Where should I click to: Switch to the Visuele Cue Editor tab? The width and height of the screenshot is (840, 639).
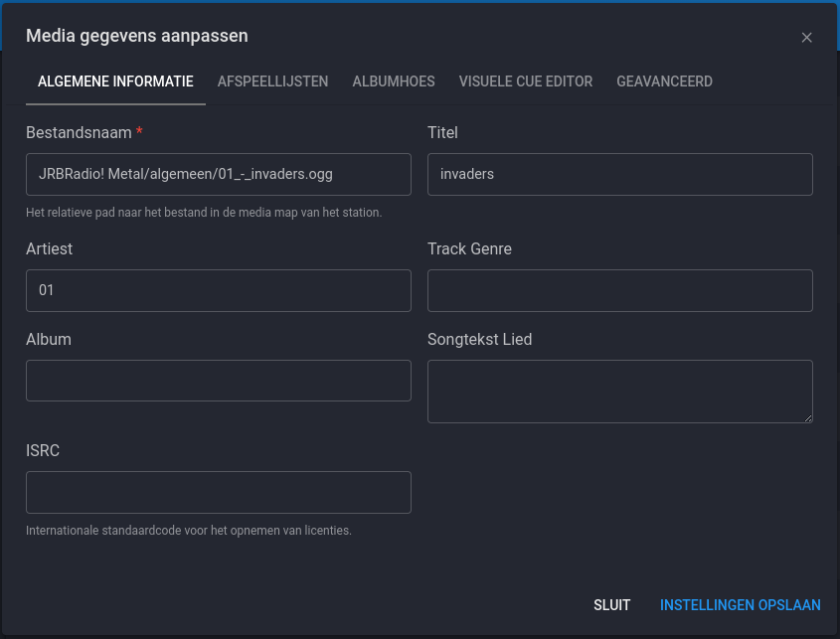click(x=525, y=81)
